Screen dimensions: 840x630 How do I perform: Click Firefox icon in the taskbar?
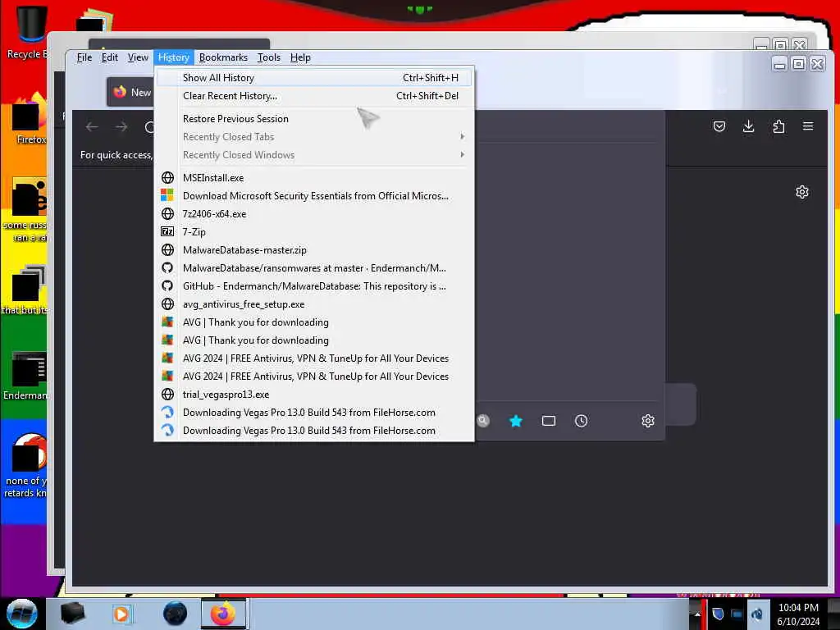tap(223, 614)
